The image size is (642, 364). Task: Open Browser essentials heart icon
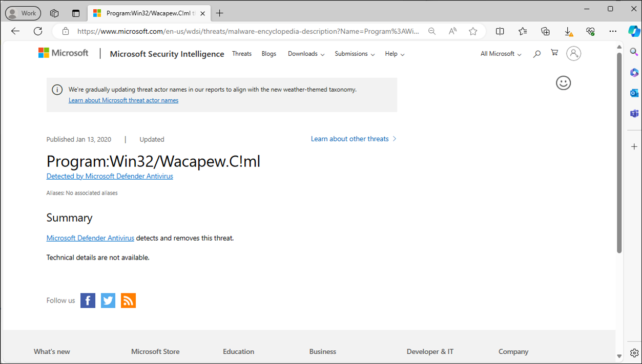pyautogui.click(x=591, y=31)
